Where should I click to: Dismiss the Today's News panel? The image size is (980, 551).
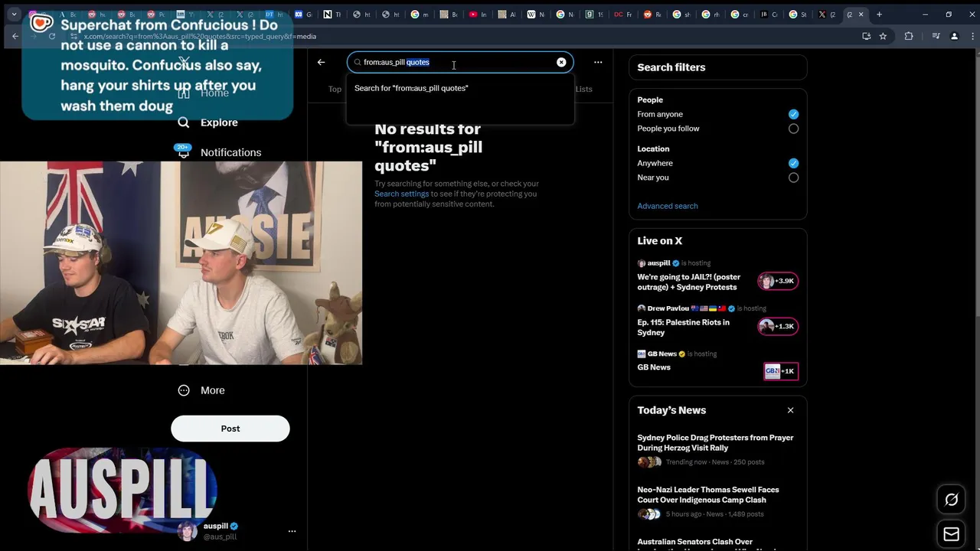790,410
